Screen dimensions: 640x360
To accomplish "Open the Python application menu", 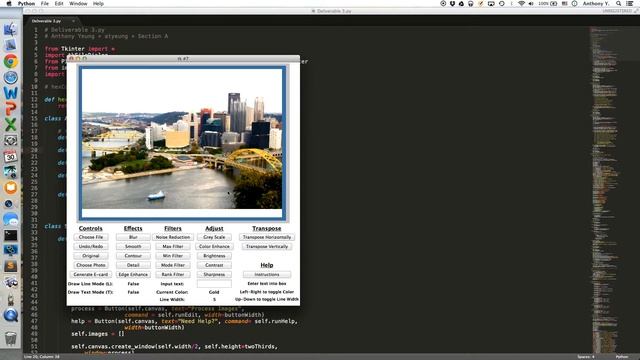I will click(x=27, y=4).
